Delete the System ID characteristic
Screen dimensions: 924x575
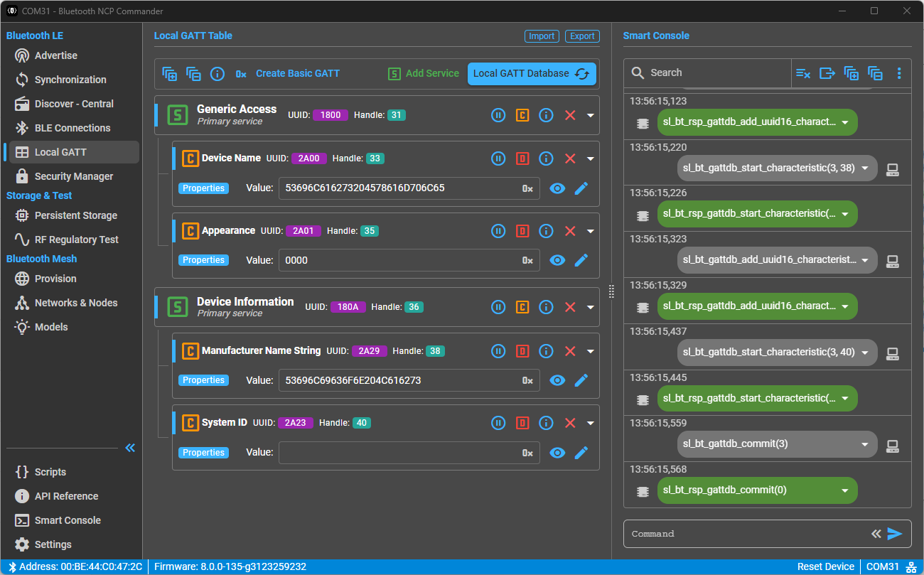click(570, 423)
